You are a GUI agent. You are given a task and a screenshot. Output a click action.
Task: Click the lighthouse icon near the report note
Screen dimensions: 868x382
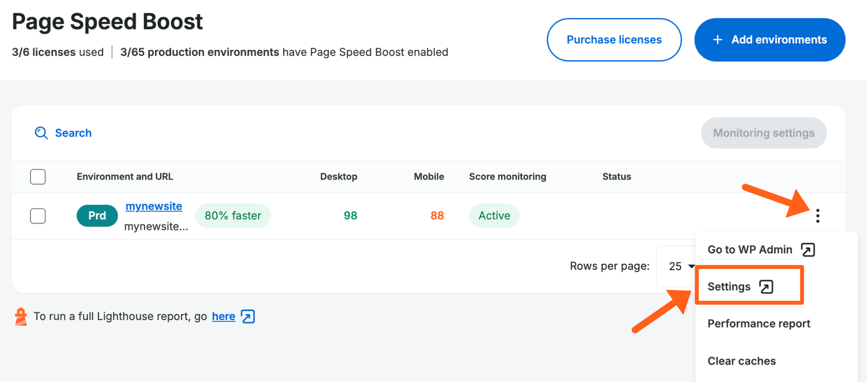21,316
